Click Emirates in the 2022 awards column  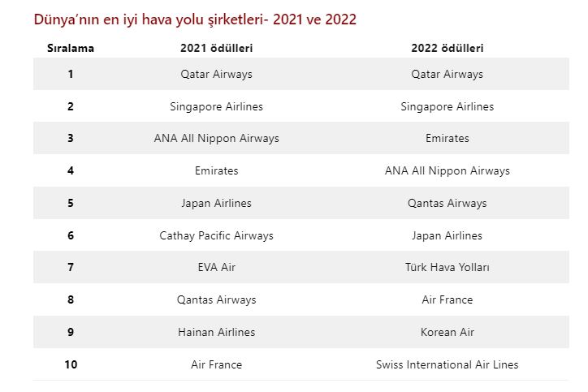click(x=447, y=138)
